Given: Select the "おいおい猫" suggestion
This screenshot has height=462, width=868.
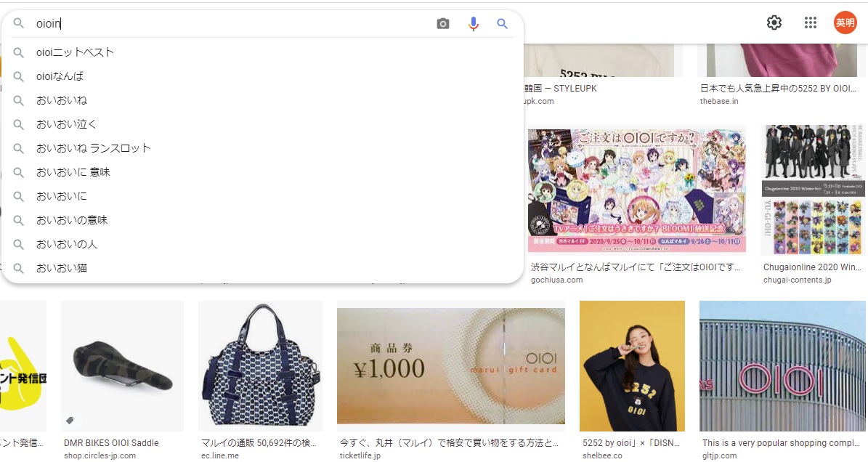Looking at the screenshot, I should tap(62, 268).
